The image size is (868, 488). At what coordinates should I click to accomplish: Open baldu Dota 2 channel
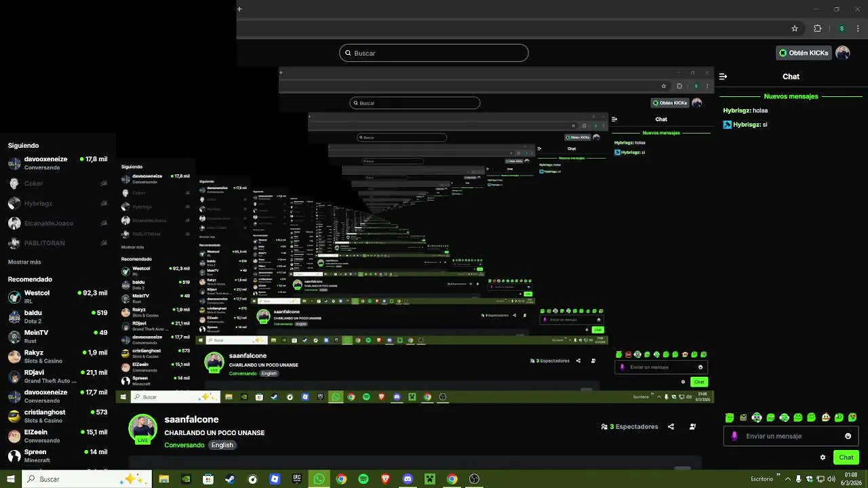coord(58,317)
